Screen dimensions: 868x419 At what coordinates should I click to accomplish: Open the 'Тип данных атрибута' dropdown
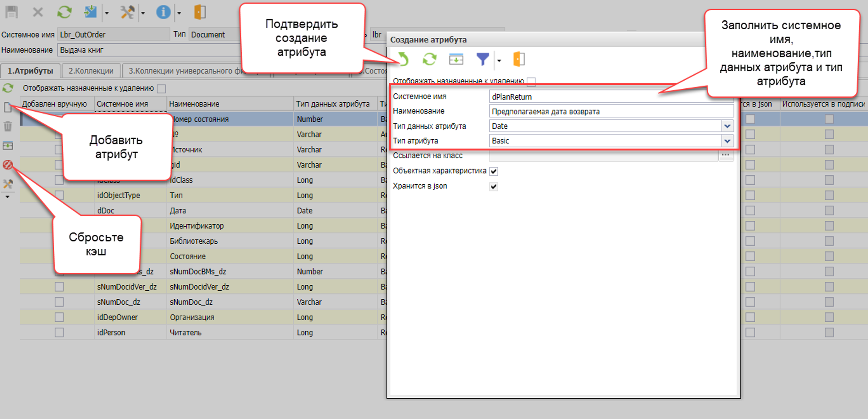(x=727, y=126)
